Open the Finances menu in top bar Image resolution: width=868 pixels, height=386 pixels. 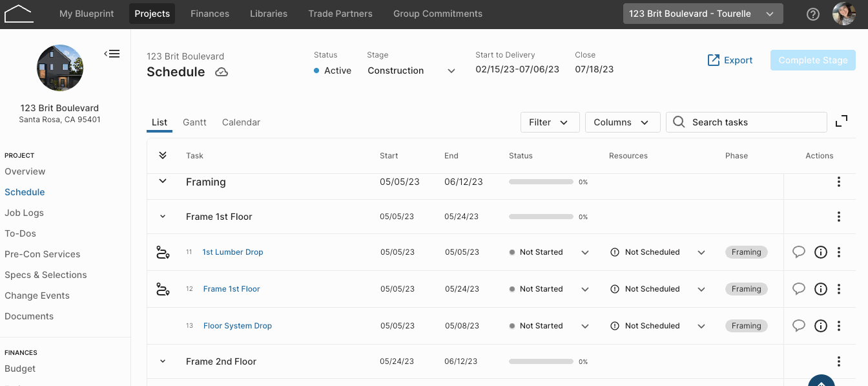click(210, 14)
